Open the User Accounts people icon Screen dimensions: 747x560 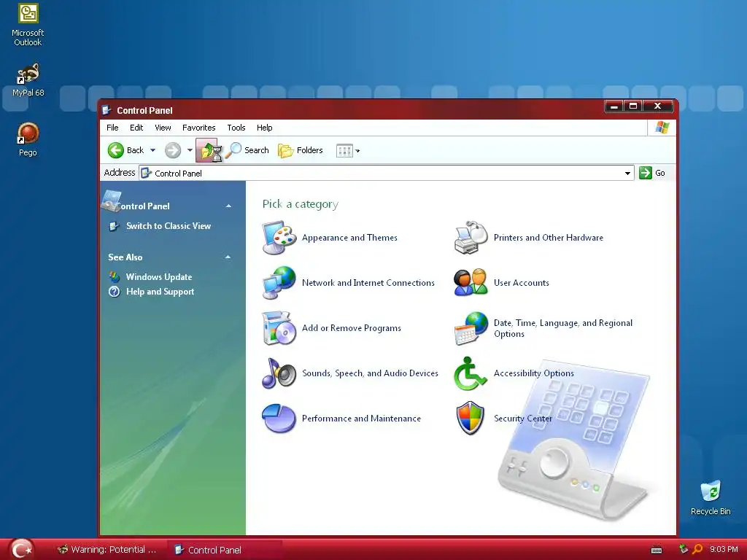[x=471, y=282]
